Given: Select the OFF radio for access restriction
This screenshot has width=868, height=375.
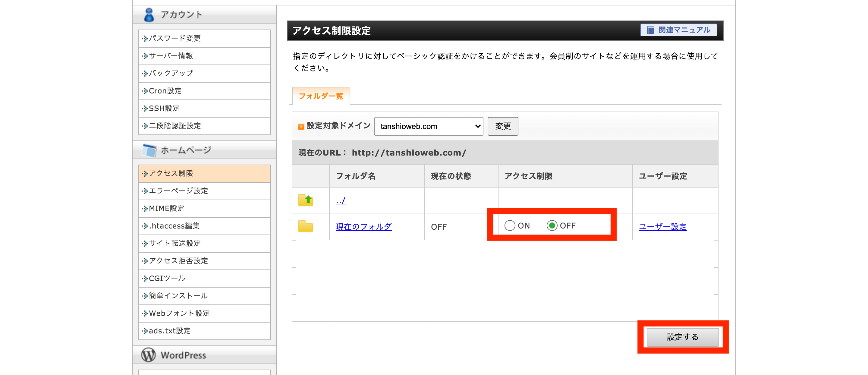Looking at the screenshot, I should tap(552, 225).
